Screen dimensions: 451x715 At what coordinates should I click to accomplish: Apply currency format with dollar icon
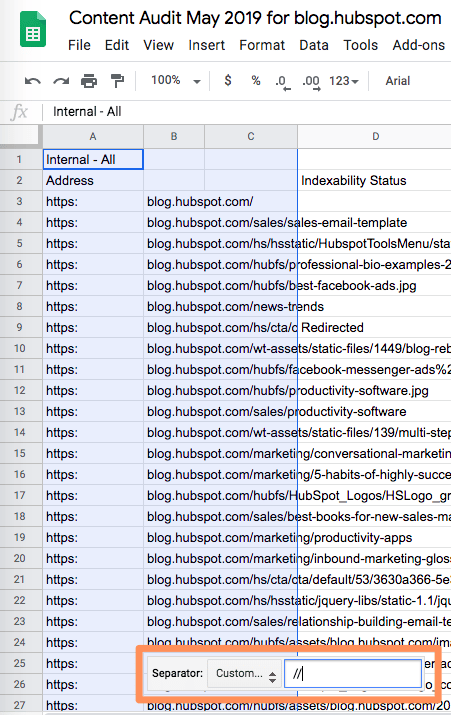coord(228,81)
